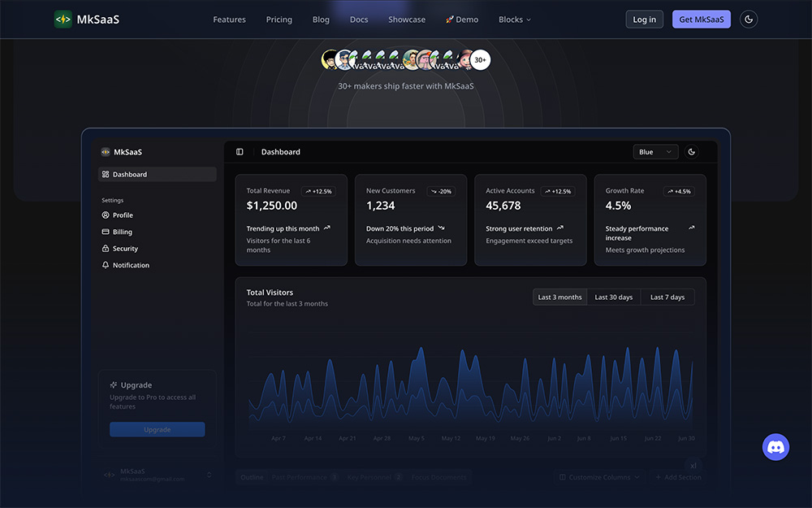Toggle sidebar panel icon next to Dashboard title

pyautogui.click(x=240, y=152)
